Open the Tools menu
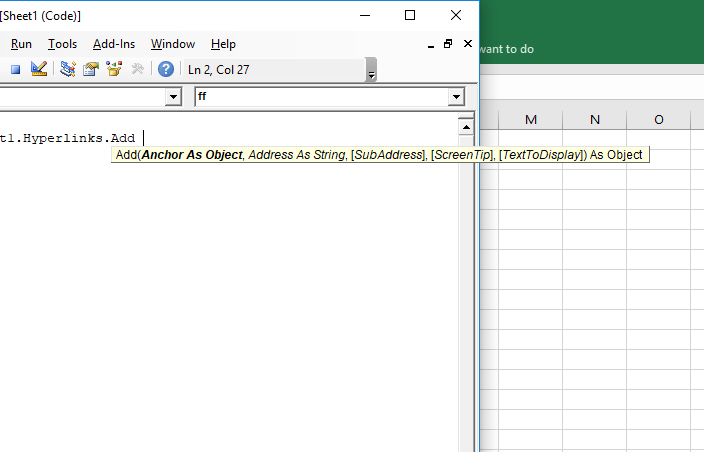This screenshot has width=704, height=452. point(62,44)
